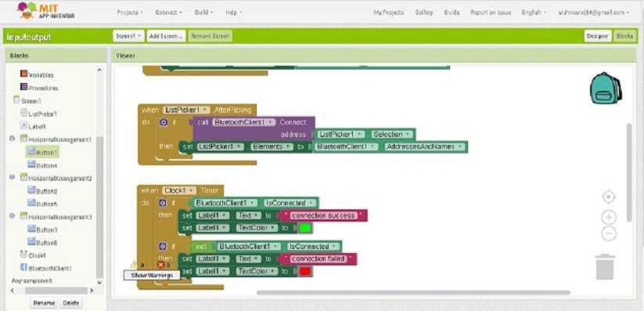644x311 pixels.
Task: Click the 'connection failed' text block
Action: (318, 259)
